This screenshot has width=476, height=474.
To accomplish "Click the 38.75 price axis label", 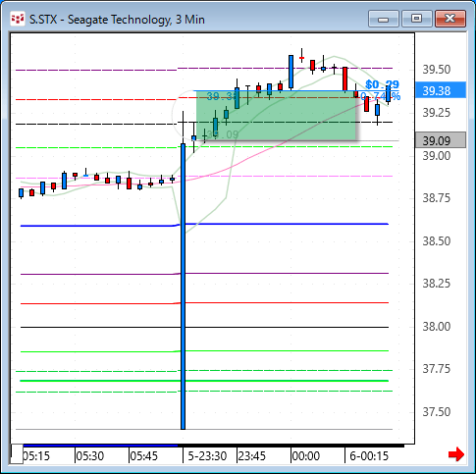I will 437,198.
